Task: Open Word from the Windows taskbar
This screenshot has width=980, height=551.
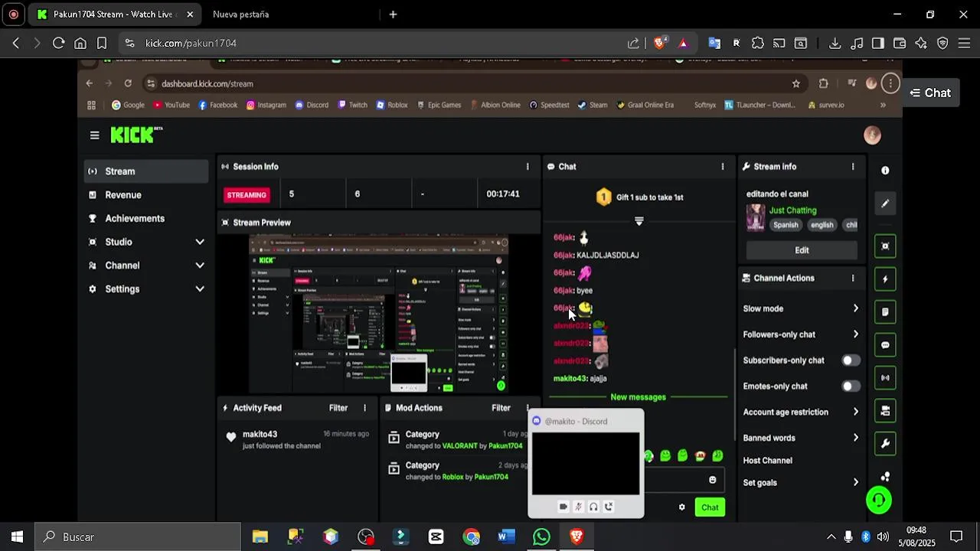Action: (506, 537)
